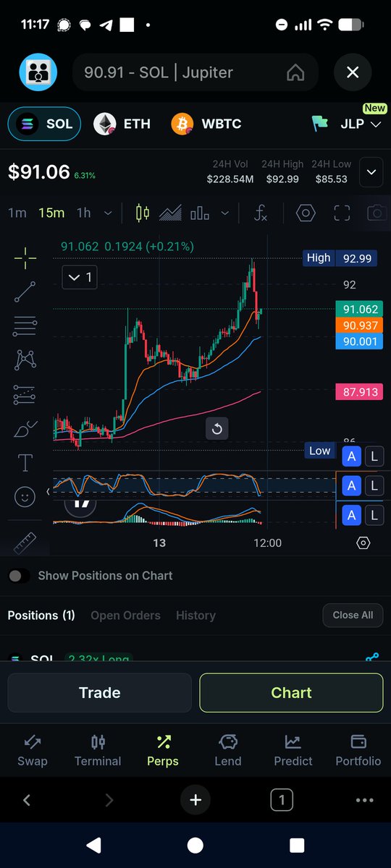
Task: Go to the Perps section
Action: tap(163, 750)
